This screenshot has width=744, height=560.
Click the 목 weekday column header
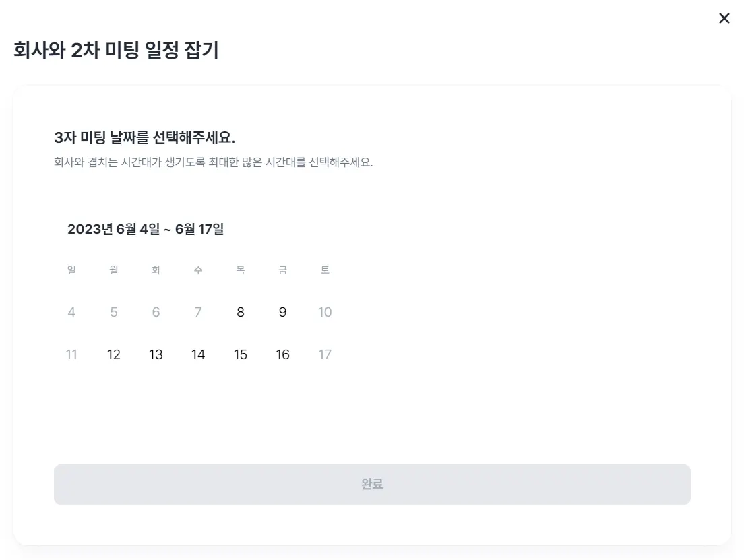coord(241,270)
